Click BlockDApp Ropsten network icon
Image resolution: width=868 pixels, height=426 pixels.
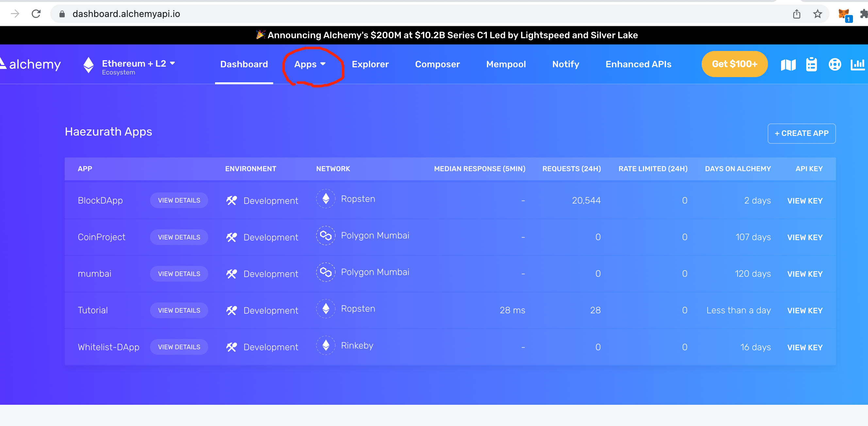point(325,199)
